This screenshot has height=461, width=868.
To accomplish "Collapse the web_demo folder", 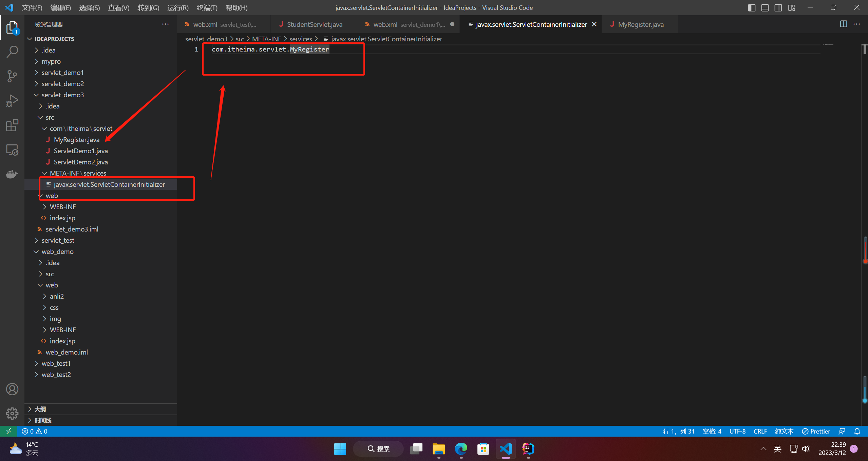I will point(101,252).
